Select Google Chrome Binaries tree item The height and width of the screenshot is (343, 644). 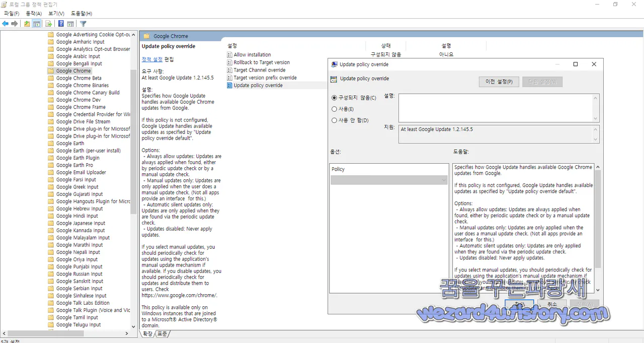pos(83,86)
